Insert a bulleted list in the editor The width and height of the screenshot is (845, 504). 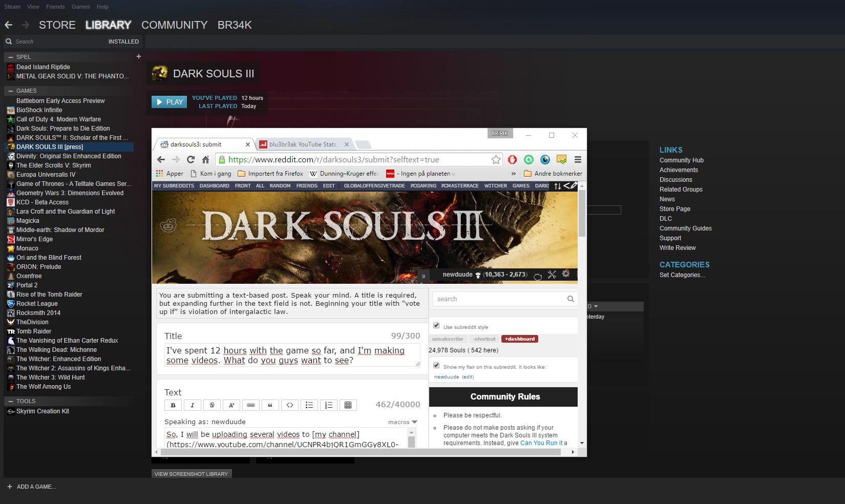309,405
